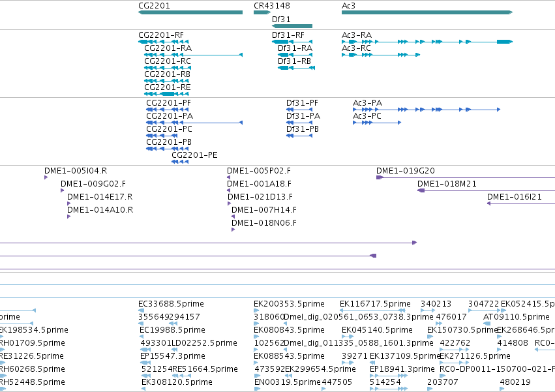Click transcript label CG2201-RF
The width and height of the screenshot is (555, 392).
pyautogui.click(x=161, y=35)
